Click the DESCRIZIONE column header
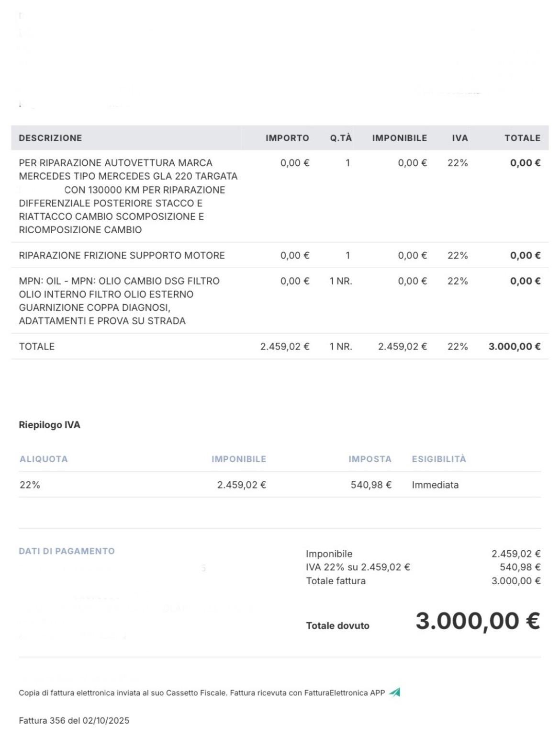The height and width of the screenshot is (738, 560). click(x=50, y=138)
